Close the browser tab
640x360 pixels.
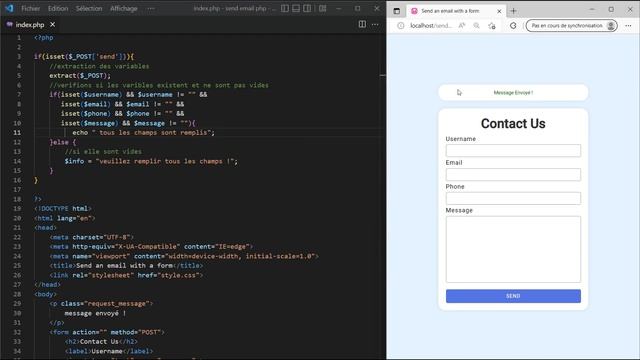(499, 11)
